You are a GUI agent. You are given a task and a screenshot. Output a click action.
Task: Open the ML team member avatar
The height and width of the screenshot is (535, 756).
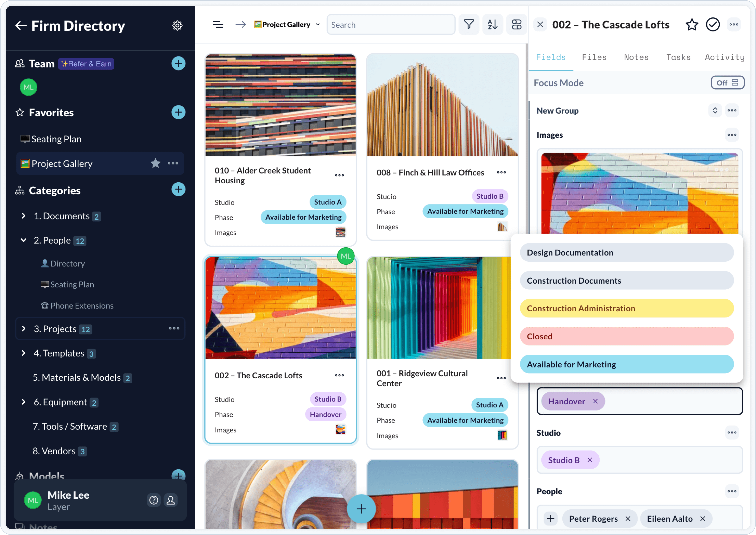pos(28,87)
